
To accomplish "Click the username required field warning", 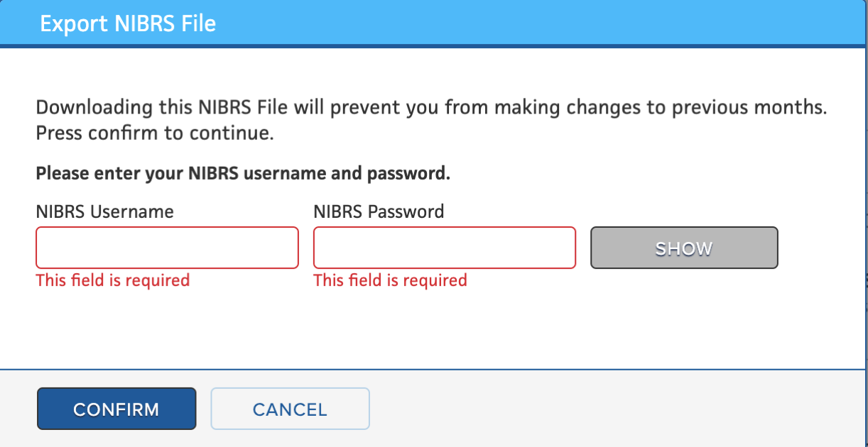I will click(x=112, y=280).
